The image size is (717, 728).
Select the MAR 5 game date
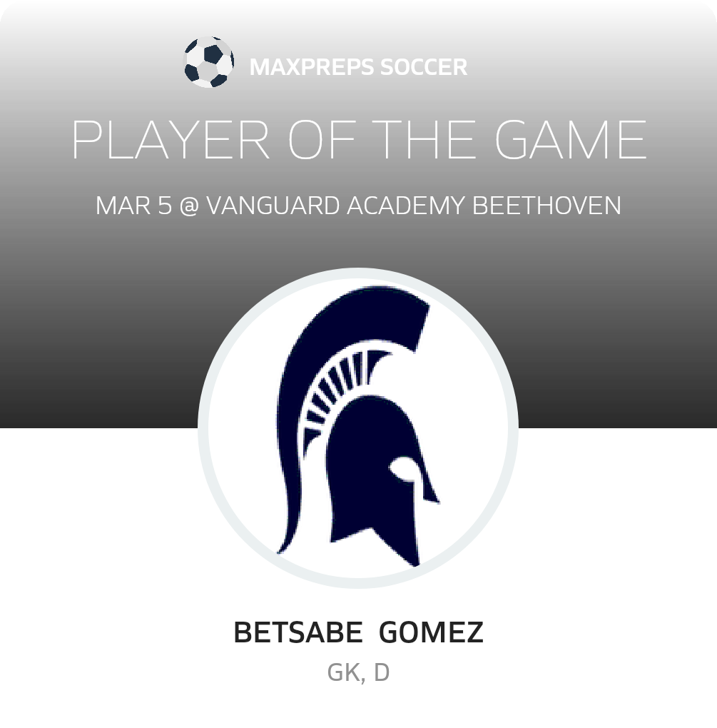[x=133, y=206]
